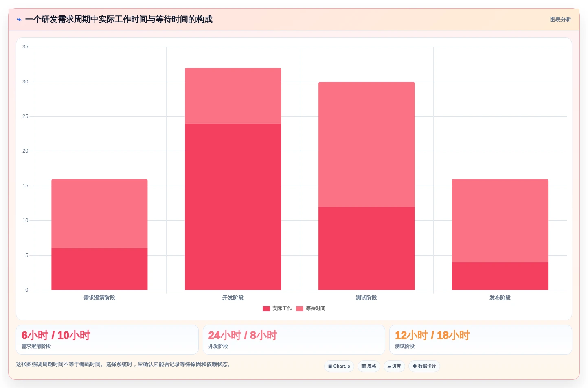
Task: Click the y-axis value 20
Action: coord(25,151)
